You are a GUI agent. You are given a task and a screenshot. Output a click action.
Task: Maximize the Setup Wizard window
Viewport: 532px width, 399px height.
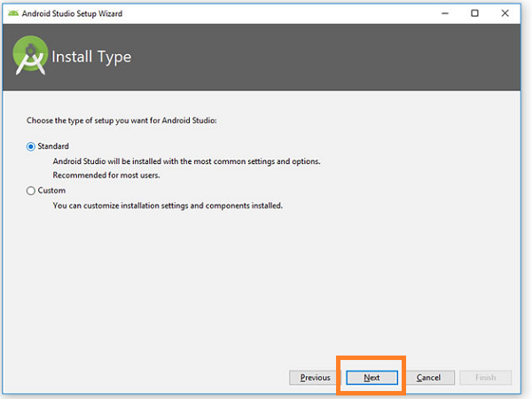pyautogui.click(x=474, y=13)
